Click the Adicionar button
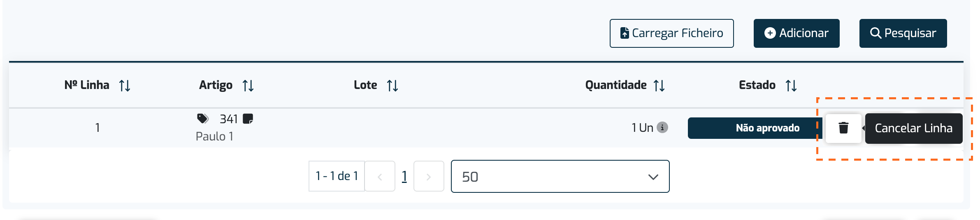 tap(797, 33)
